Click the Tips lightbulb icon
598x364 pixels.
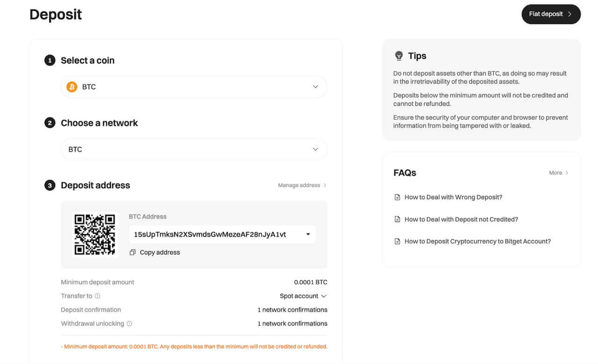[399, 56]
